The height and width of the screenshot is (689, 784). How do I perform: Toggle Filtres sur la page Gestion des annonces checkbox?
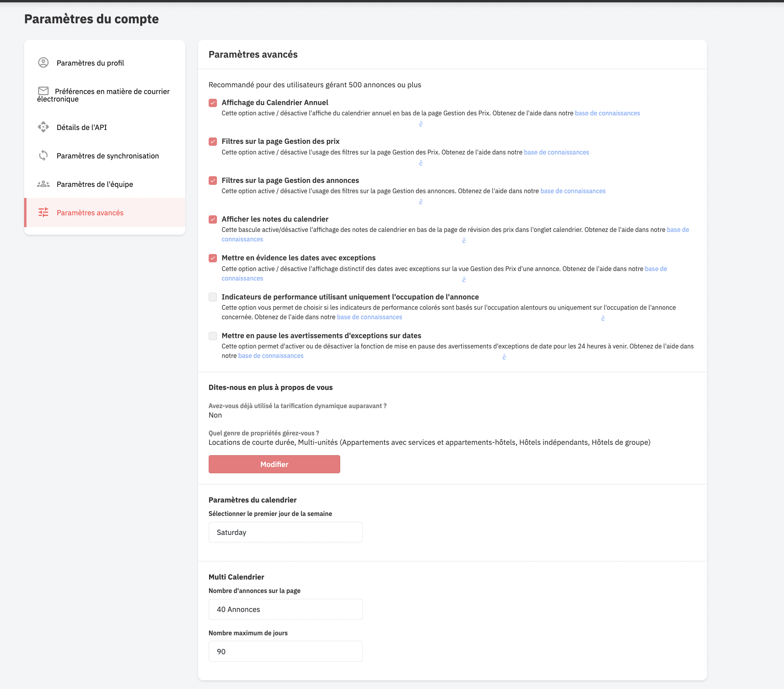click(213, 181)
